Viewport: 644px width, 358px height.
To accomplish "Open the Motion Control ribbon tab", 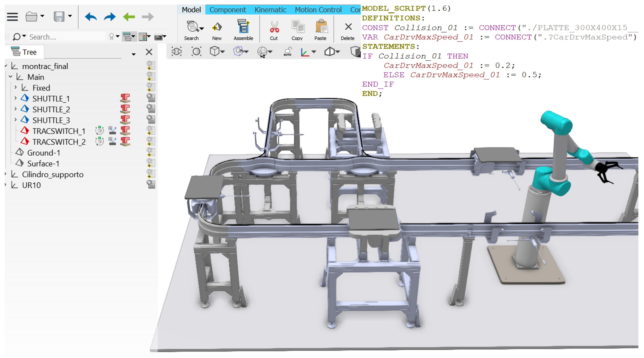I will click(318, 10).
